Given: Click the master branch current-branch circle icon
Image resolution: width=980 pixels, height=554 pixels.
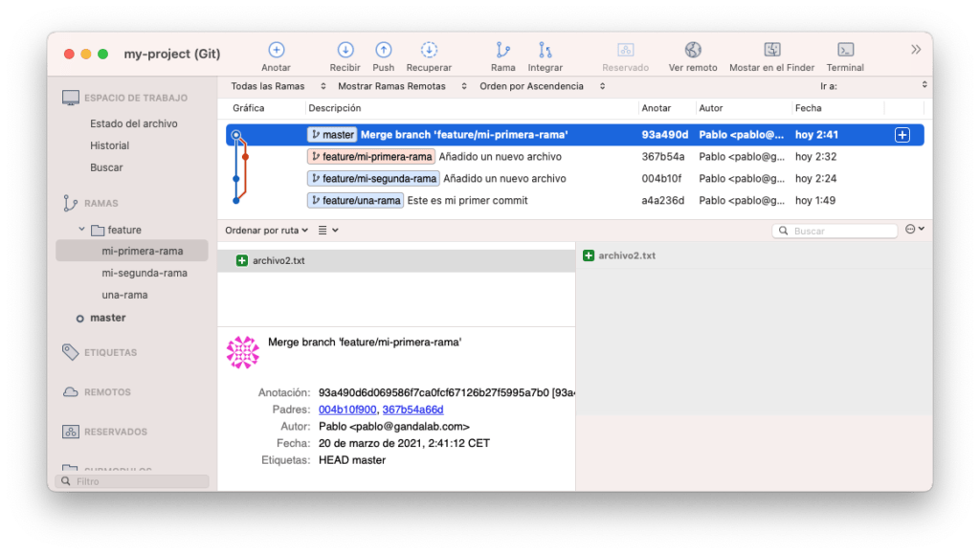Looking at the screenshot, I should (80, 319).
